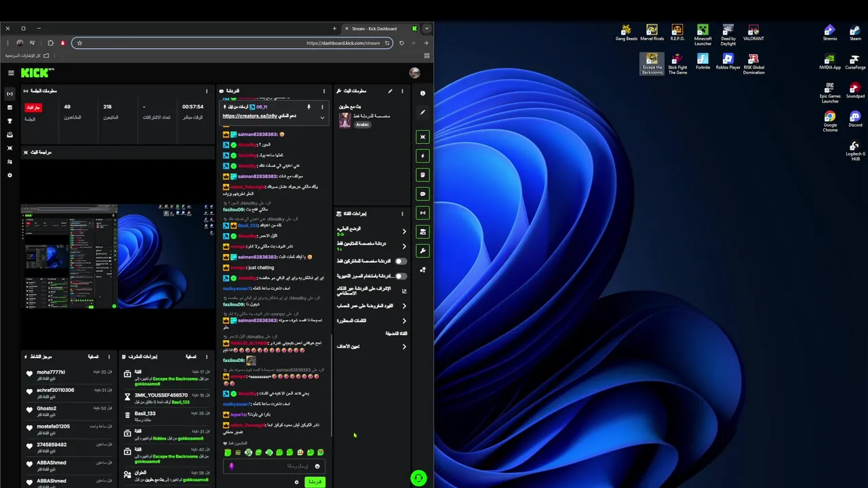Open chat settings gear near send button
The height and width of the screenshot is (488, 868).
click(x=296, y=482)
